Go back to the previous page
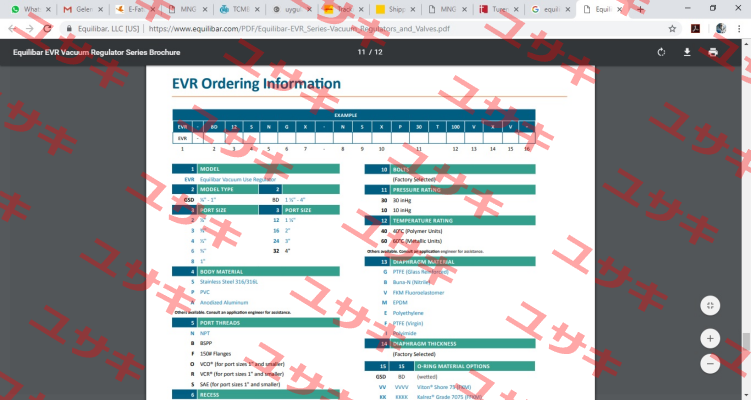Image resolution: width=751 pixels, height=400 pixels. click(12, 29)
